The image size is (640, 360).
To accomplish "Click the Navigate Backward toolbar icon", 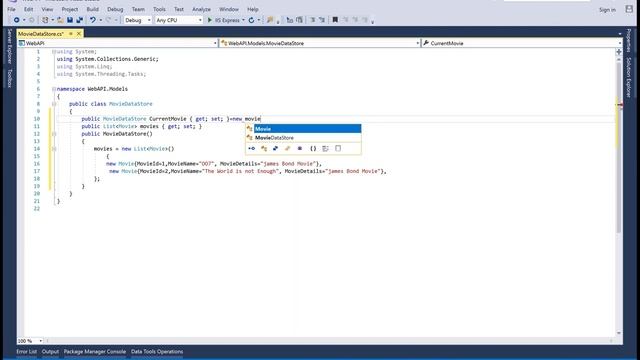I will (16, 20).
